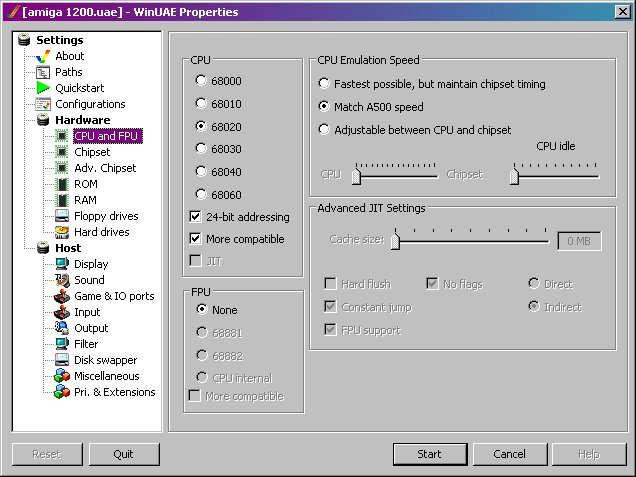Screen dimensions: 636x477
Task: Open the Floppy drives page
Action: click(106, 216)
